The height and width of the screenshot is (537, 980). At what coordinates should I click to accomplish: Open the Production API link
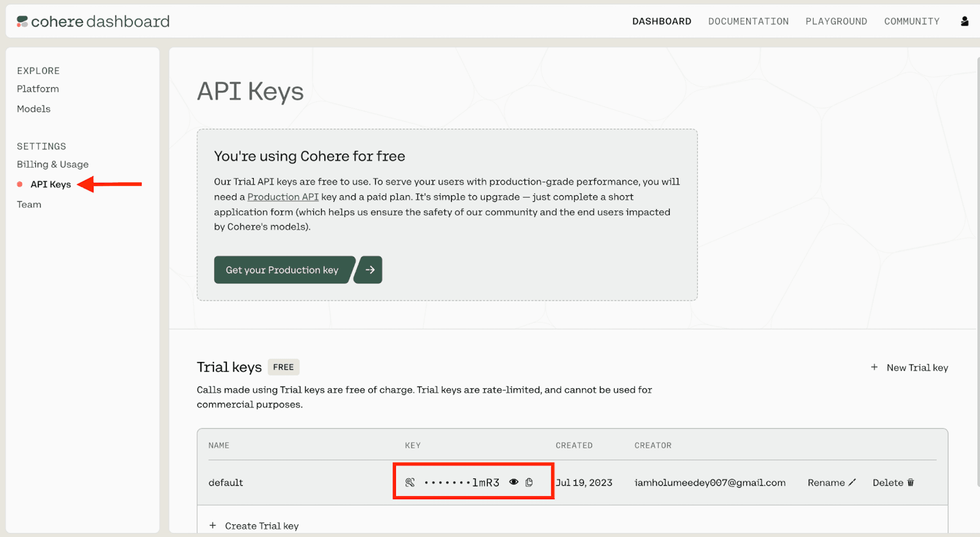[283, 197]
